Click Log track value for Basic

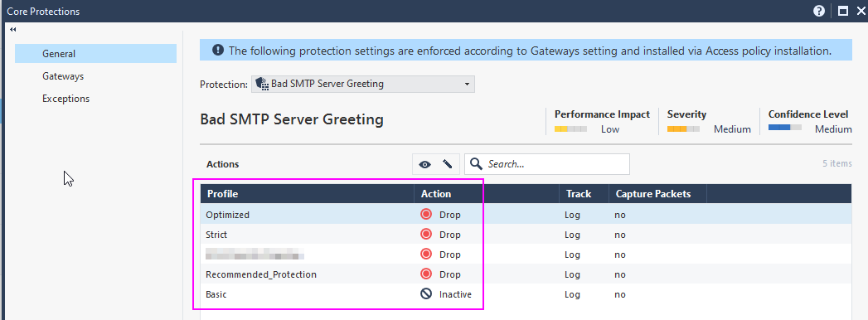[572, 294]
